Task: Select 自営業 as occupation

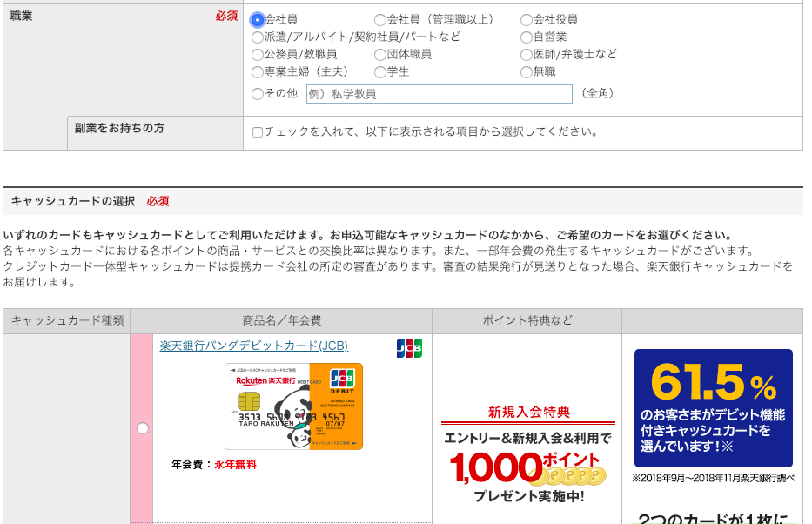Action: (x=527, y=37)
